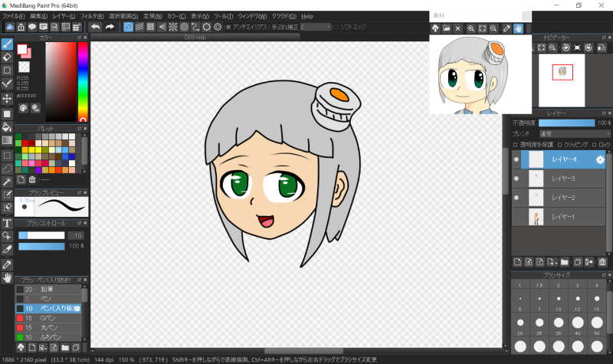The image size is (613, 364).
Task: Click the Undo arrow in top toolbar
Action: [x=96, y=27]
